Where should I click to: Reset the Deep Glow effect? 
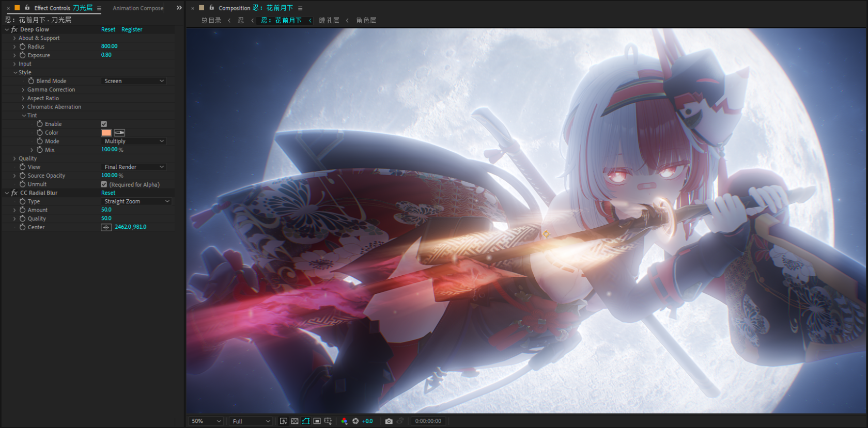click(108, 29)
